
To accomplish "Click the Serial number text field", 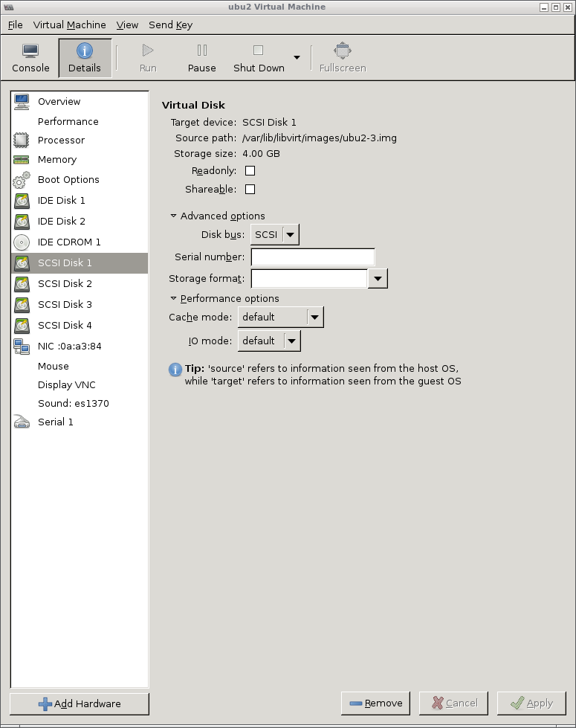I will coord(312,257).
